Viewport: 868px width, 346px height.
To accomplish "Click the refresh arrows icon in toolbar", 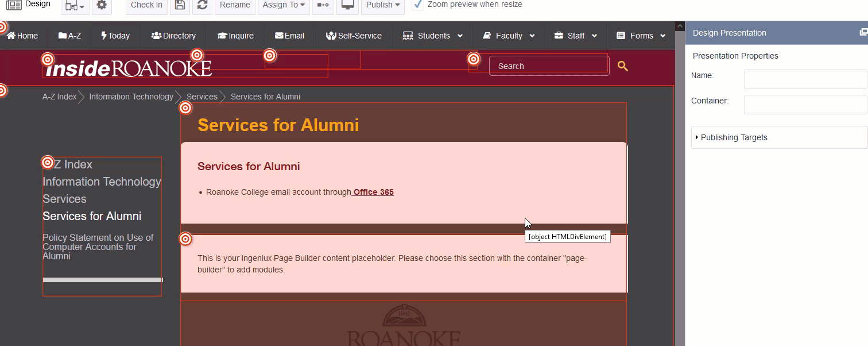I will tap(202, 5).
